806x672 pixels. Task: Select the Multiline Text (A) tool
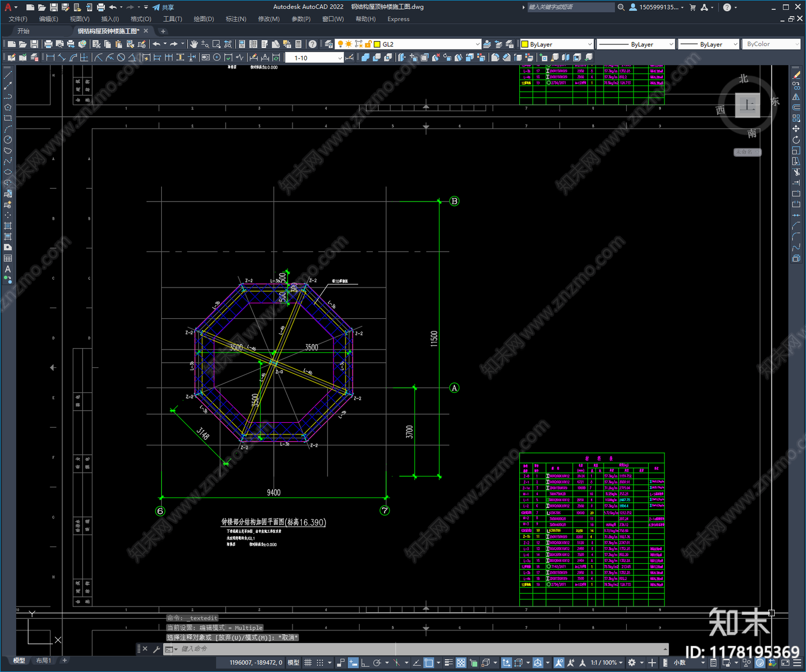(8, 270)
